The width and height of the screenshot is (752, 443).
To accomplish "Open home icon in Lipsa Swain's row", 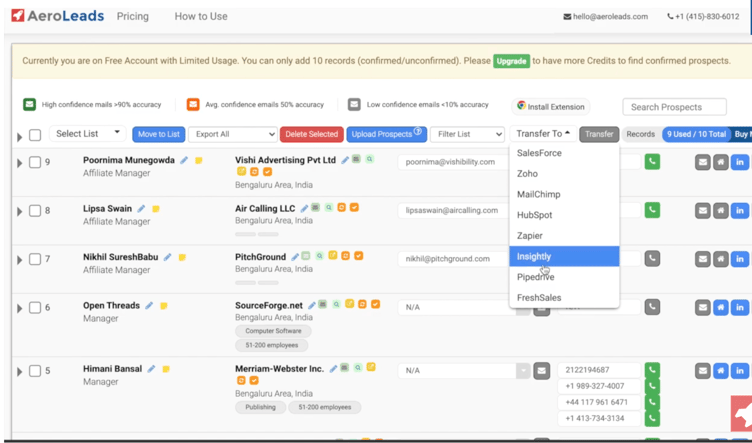I will tap(721, 210).
